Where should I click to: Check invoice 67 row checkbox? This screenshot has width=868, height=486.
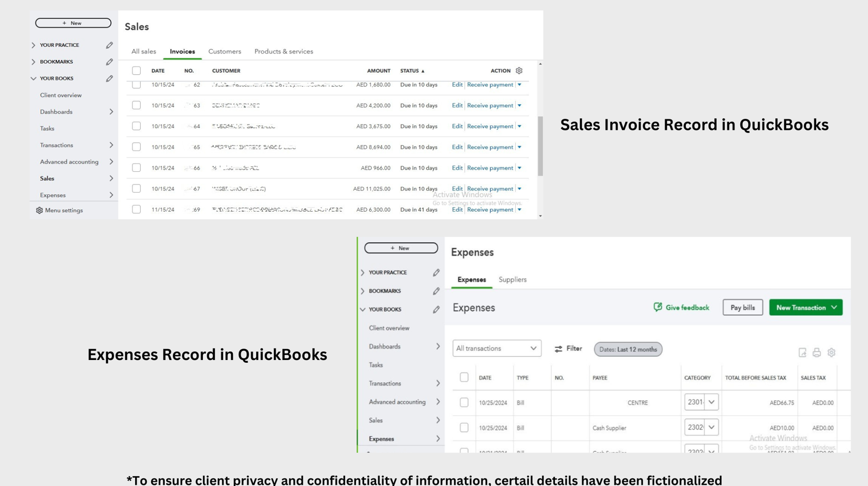(x=136, y=188)
